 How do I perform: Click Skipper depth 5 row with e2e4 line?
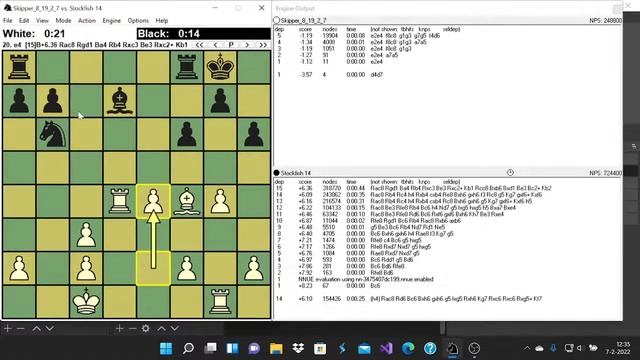click(358, 36)
